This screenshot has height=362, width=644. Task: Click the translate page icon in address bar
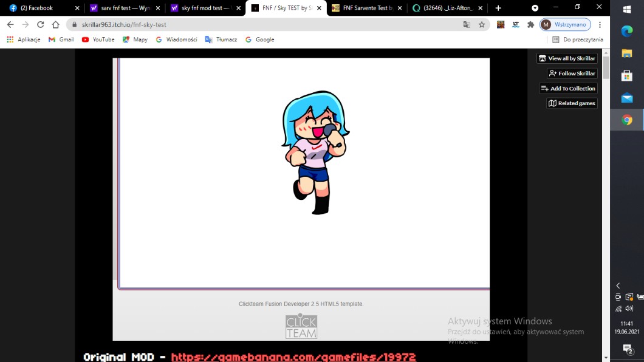click(x=467, y=25)
